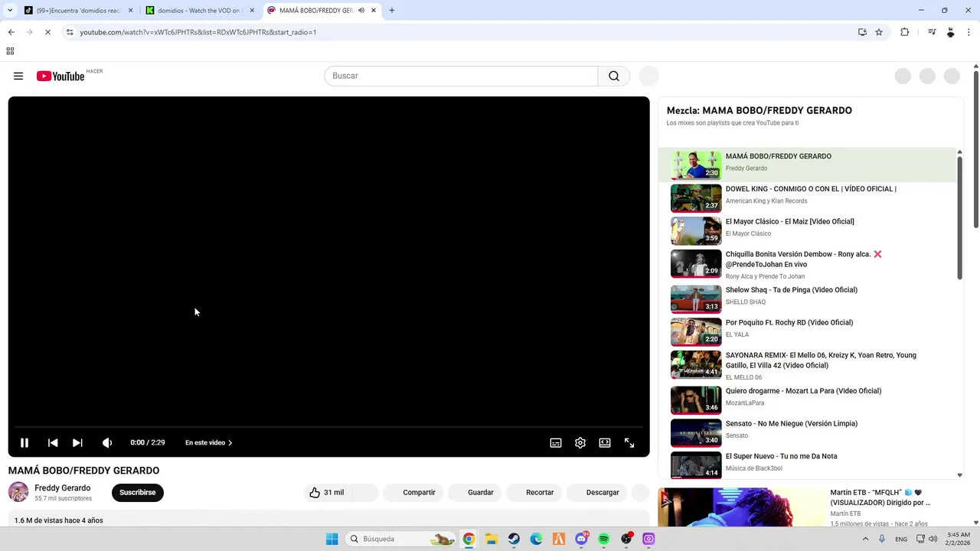Go to YouTube home via logo
This screenshot has width=980, height=551.
(x=60, y=76)
